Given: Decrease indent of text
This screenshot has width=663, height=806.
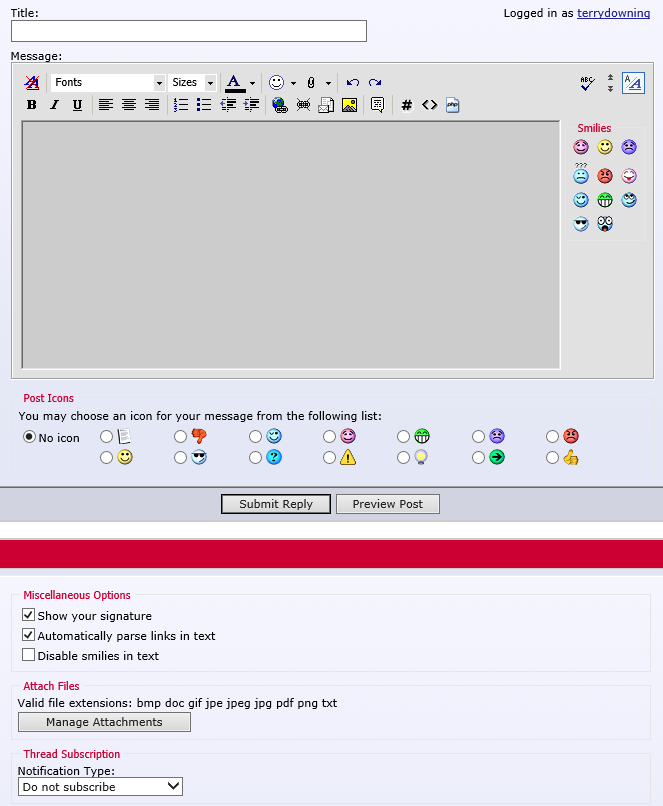Looking at the screenshot, I should pyautogui.click(x=228, y=105).
